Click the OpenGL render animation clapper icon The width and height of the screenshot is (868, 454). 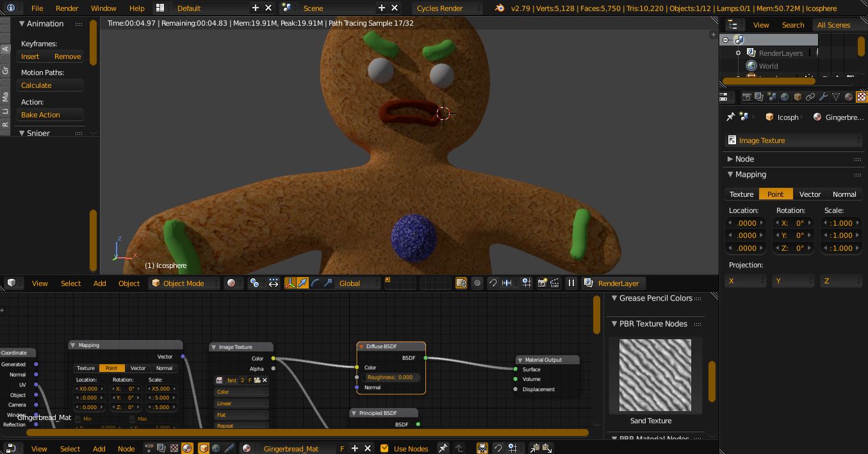click(x=555, y=283)
